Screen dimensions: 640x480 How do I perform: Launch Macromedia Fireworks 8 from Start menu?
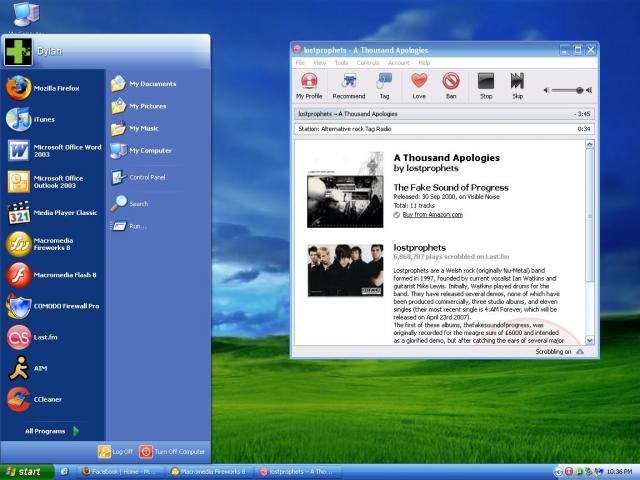pos(53,244)
